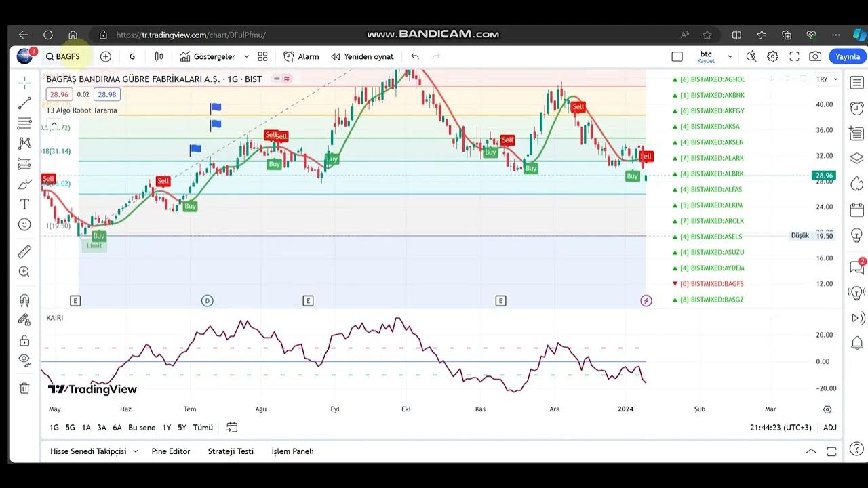This screenshot has height=488, width=868.
Task: Toggle ADJ adjusted data
Action: [x=830, y=428]
